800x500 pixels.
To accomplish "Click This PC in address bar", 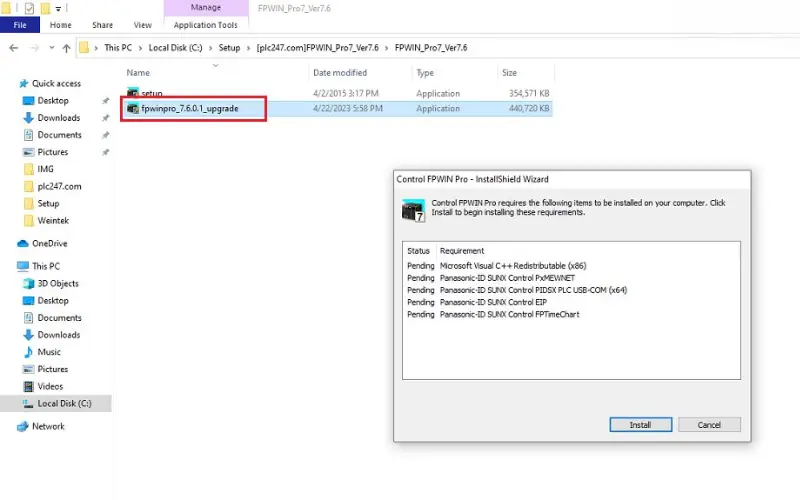I will [118, 47].
